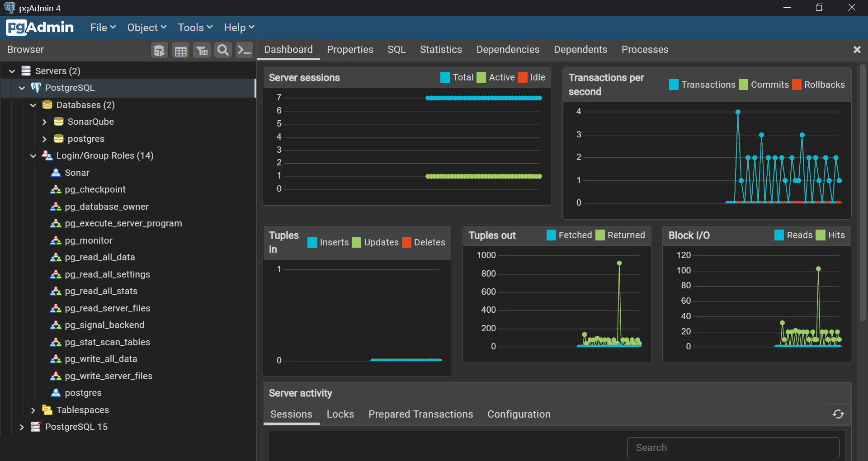Click the Server activity Search field
The width and height of the screenshot is (868, 461).
point(733,447)
